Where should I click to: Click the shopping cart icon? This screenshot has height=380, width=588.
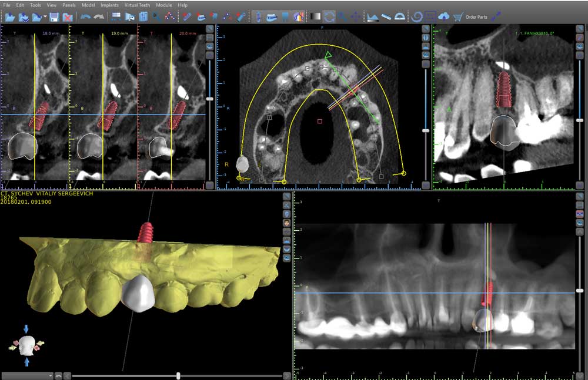[x=458, y=17]
